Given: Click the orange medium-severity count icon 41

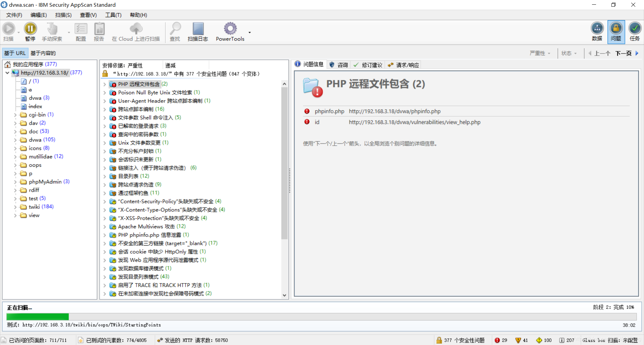Looking at the screenshot, I should [518, 340].
